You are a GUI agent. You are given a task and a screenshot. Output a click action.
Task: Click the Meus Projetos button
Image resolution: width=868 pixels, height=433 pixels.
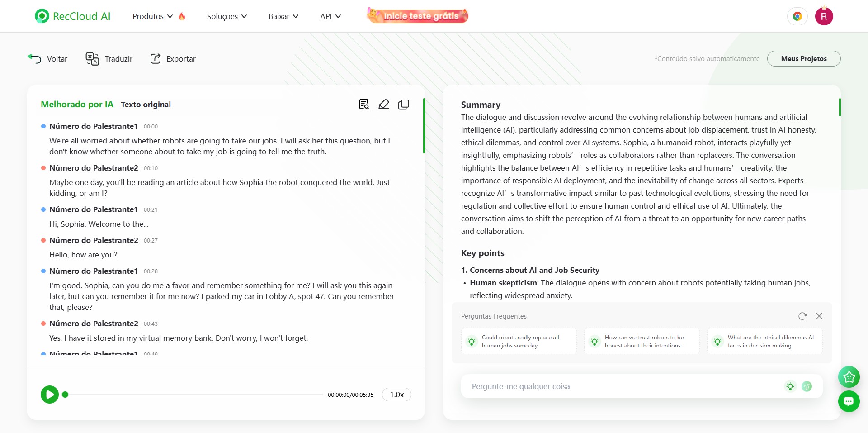pos(804,59)
